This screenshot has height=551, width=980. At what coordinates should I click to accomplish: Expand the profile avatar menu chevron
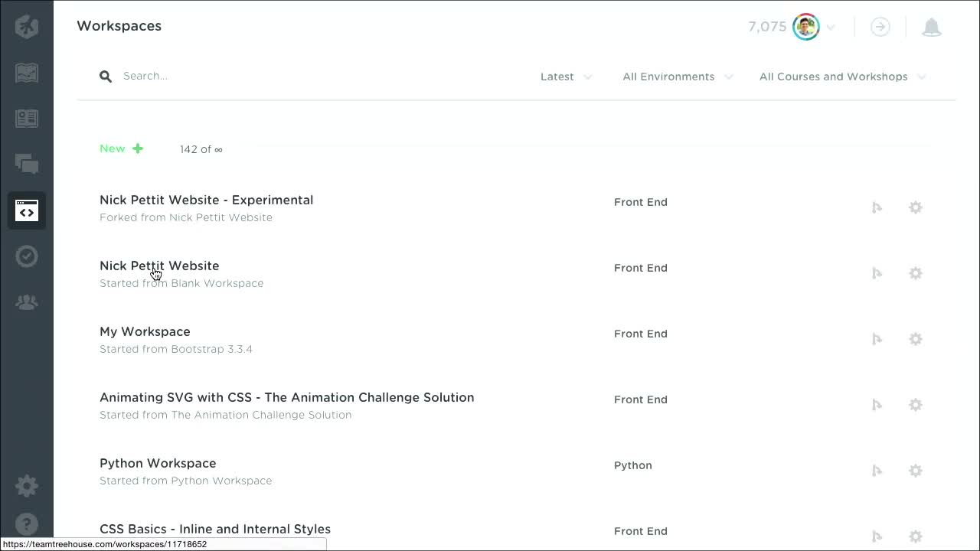click(x=831, y=27)
